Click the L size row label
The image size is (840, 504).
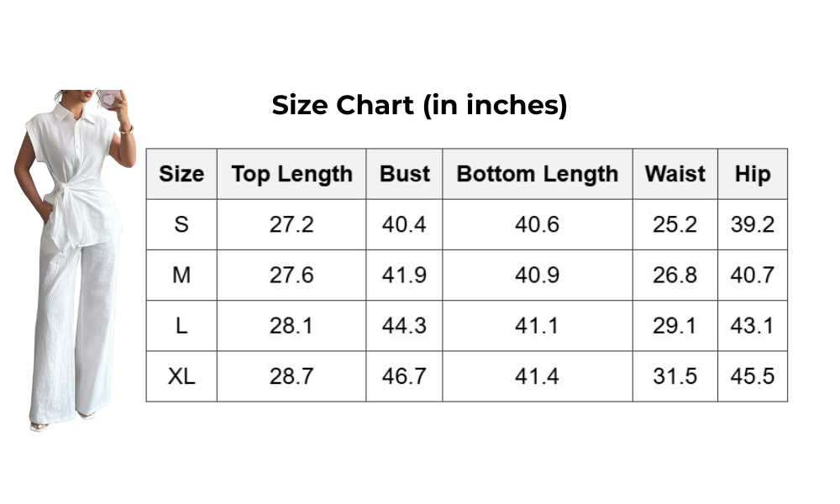[x=181, y=326]
